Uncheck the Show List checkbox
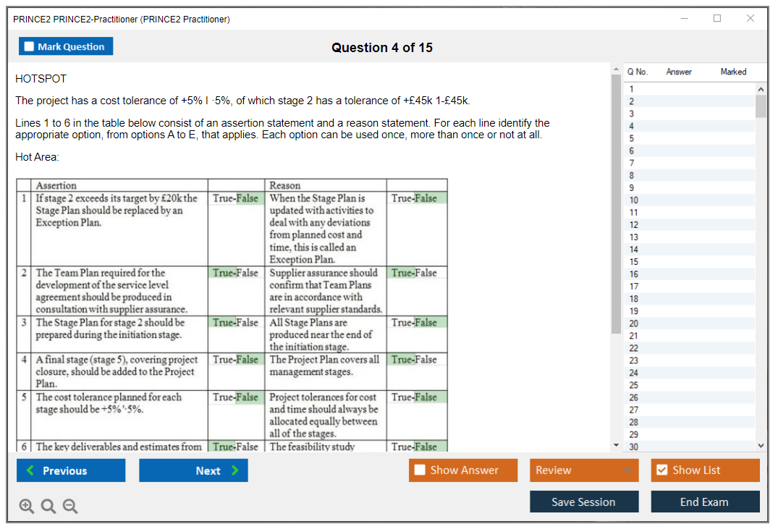The width and height of the screenshot is (778, 532). [661, 470]
